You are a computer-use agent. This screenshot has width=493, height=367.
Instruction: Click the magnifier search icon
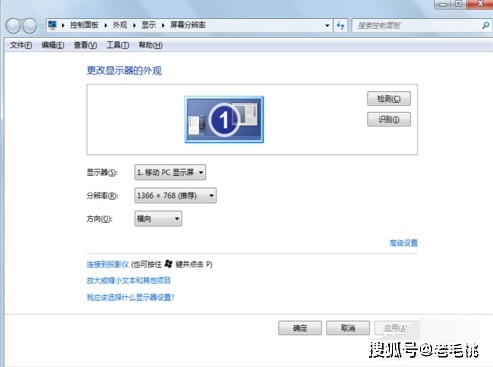coord(485,25)
